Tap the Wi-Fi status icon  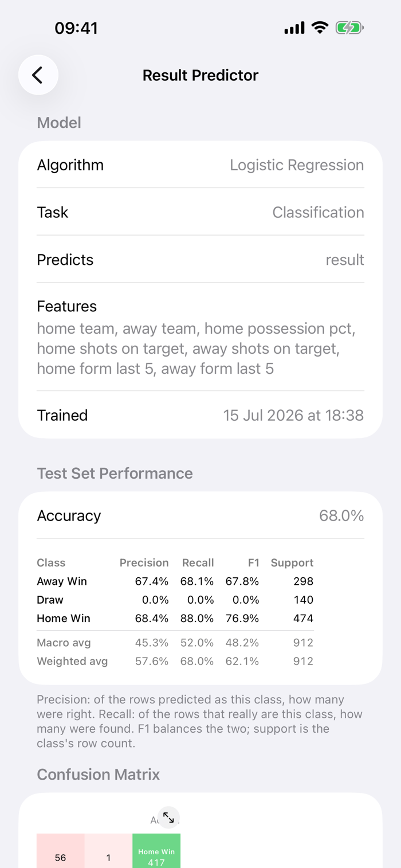[x=320, y=28]
